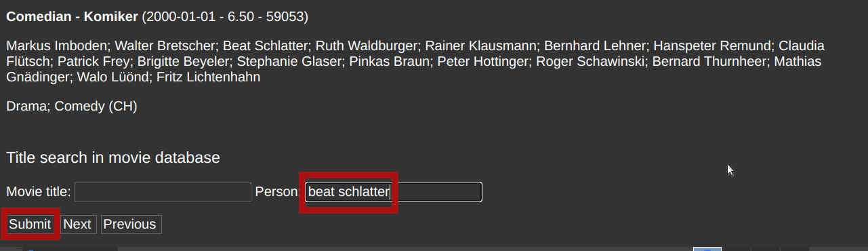This screenshot has width=868, height=251.
Task: Click the name Markus Imboden
Action: (56, 46)
